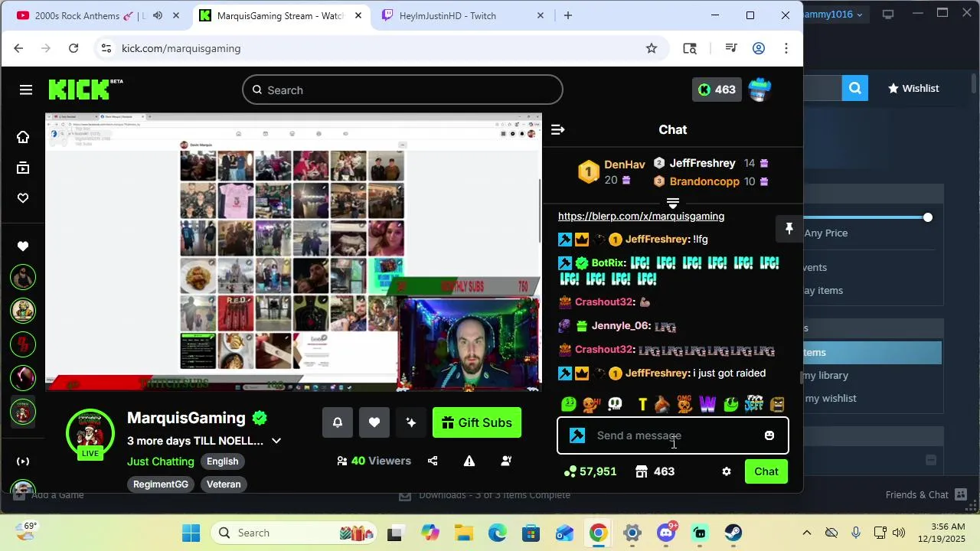The width and height of the screenshot is (980, 551).
Task: Open Chrome three-dot menu
Action: coord(786,48)
